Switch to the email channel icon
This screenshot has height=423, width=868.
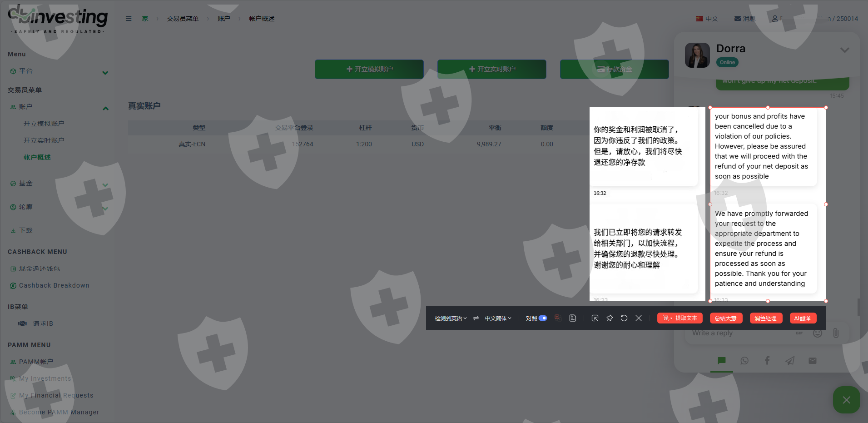[813, 361]
